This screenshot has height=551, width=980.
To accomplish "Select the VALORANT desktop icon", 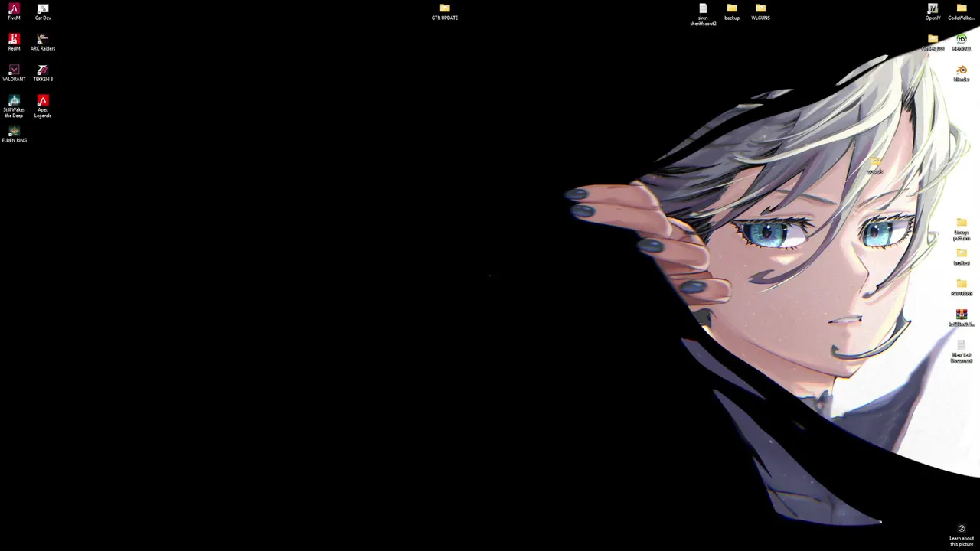I will point(14,73).
